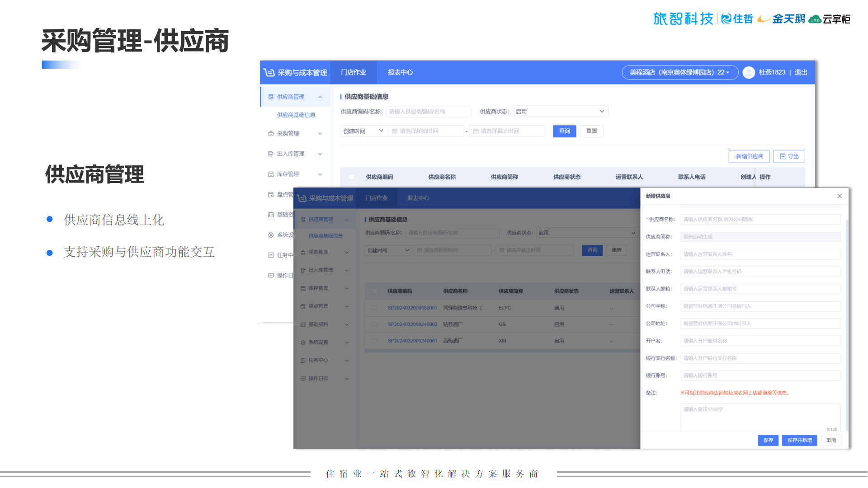Screen dimensions: 868x488
Task: Click calendar icon in 请选择起始时间 field
Action: point(395,131)
